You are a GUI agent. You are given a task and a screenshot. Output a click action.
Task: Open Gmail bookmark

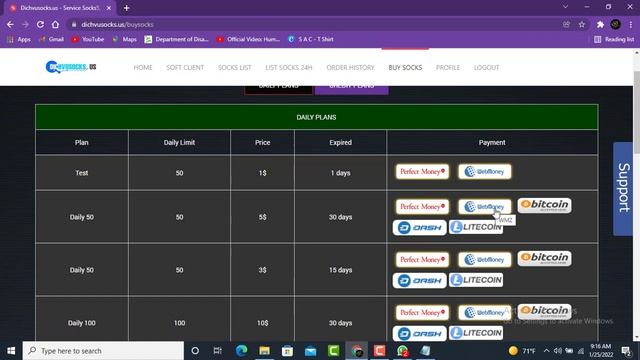(x=52, y=39)
